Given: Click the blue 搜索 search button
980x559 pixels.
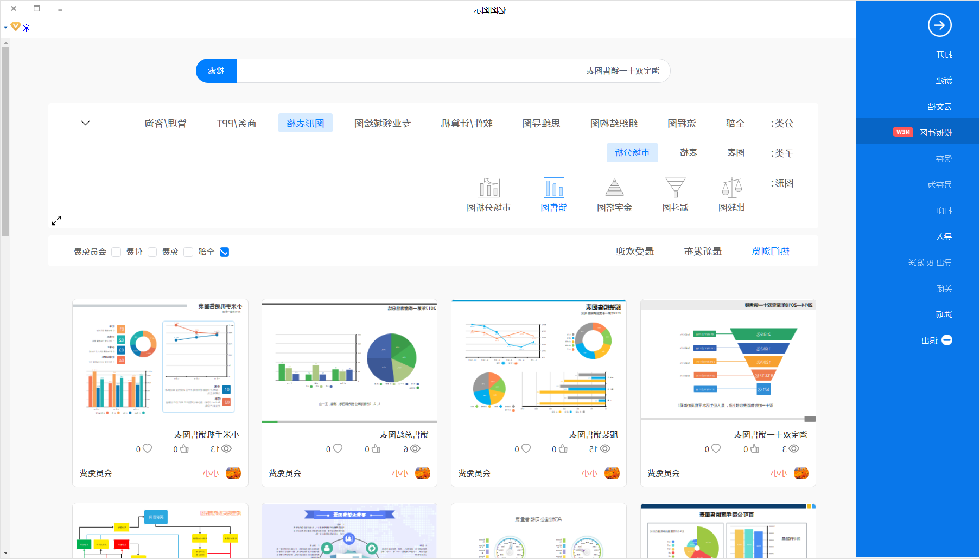Looking at the screenshot, I should [x=216, y=71].
